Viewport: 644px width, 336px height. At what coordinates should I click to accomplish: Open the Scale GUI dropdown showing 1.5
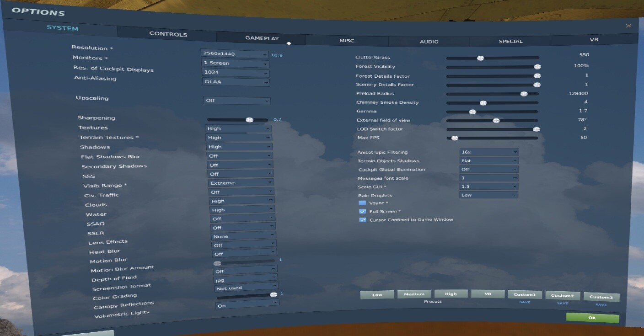488,187
